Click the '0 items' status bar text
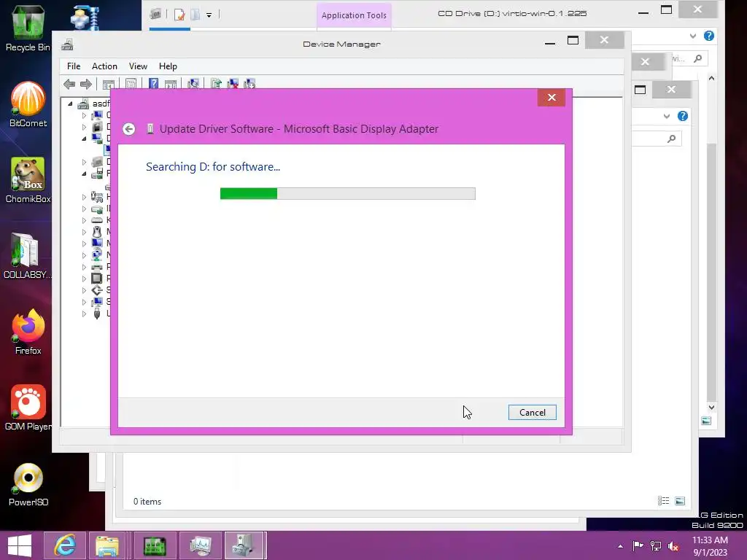747x560 pixels. 147,502
